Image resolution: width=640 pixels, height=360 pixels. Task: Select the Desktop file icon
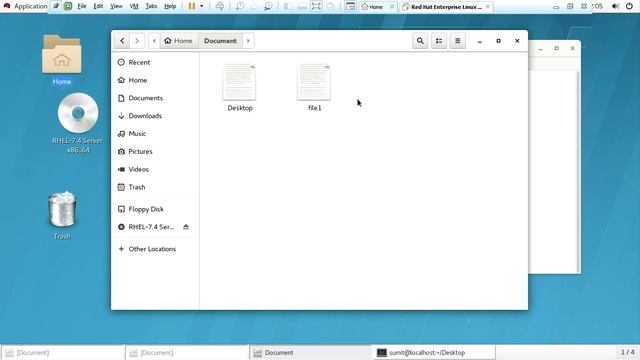240,87
